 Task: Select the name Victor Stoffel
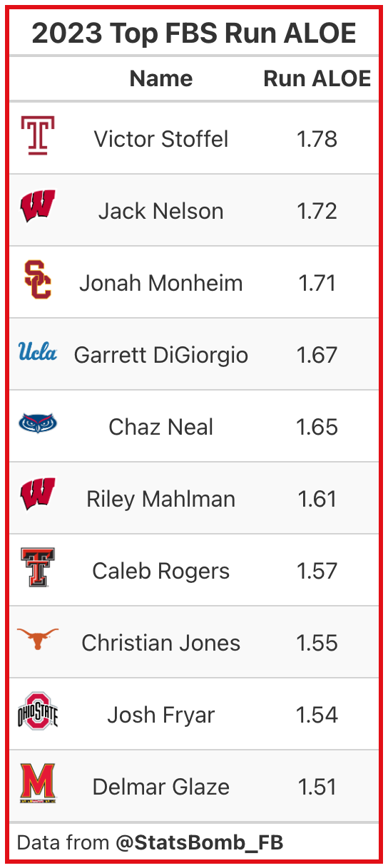161,139
